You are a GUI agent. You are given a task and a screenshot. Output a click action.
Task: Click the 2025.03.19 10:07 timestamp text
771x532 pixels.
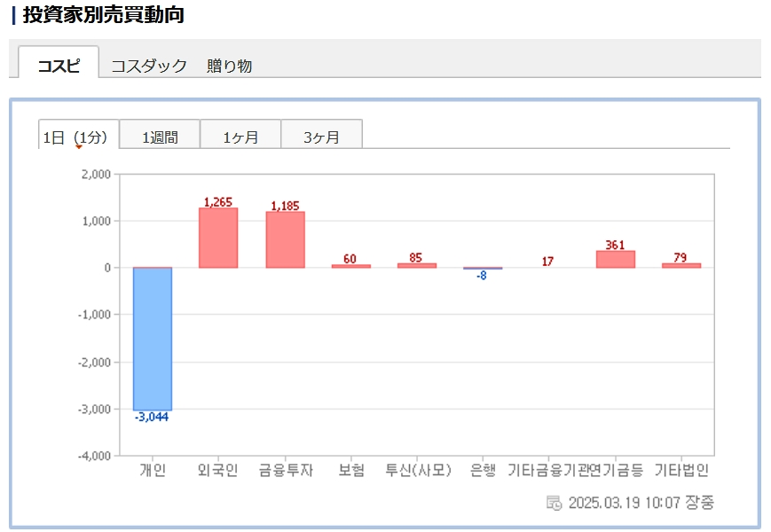point(625,503)
